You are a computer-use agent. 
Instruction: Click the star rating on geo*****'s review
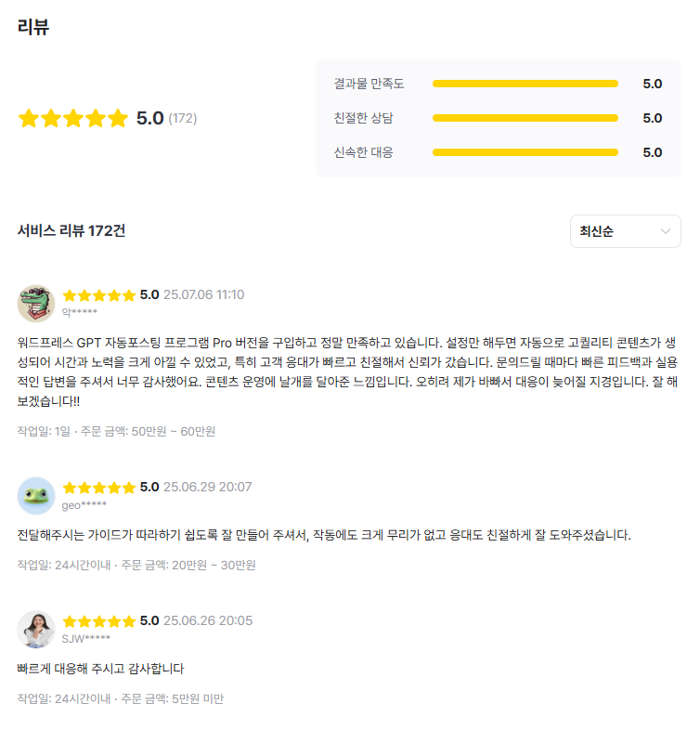point(99,488)
